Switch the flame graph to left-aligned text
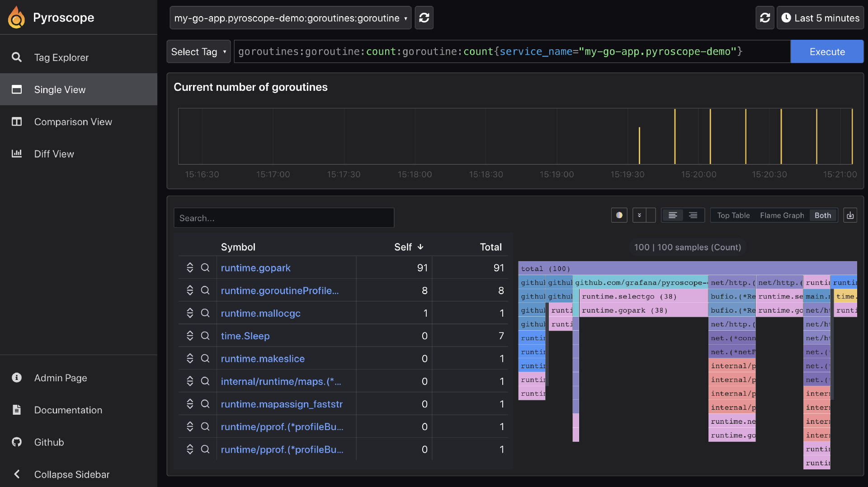 coord(672,215)
